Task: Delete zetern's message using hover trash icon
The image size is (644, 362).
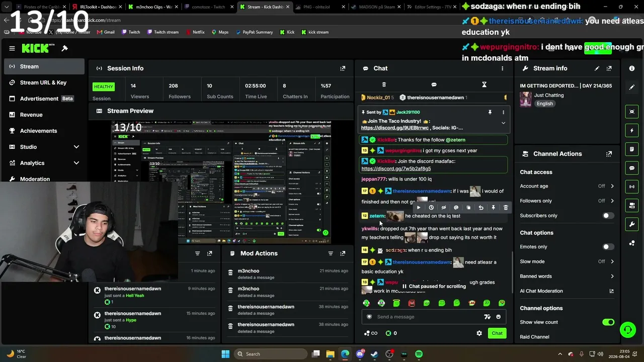Action: pos(506,208)
